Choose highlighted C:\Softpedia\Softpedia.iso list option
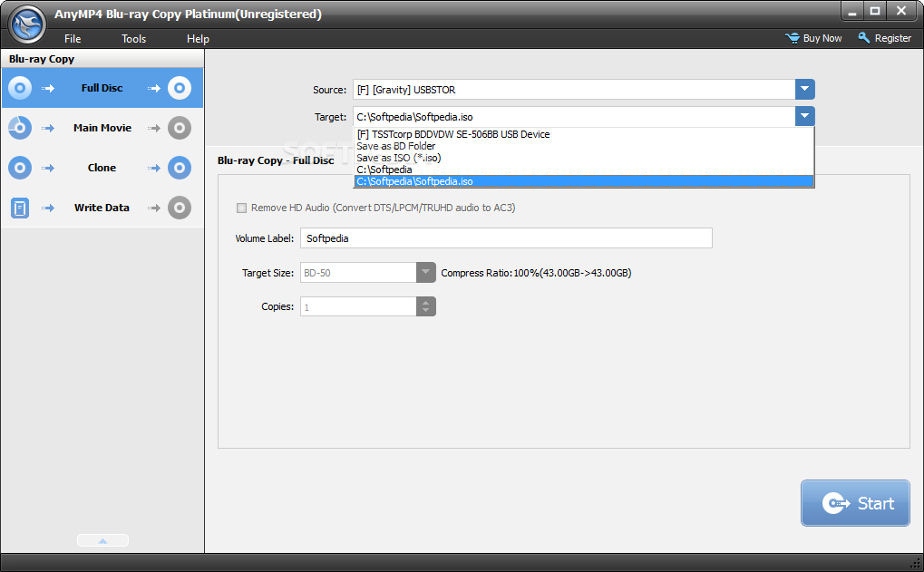 click(583, 181)
